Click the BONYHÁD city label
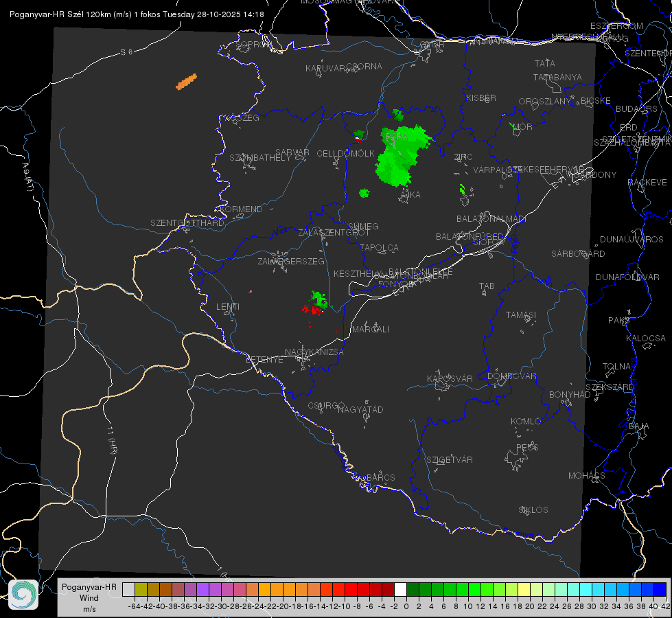 pos(570,394)
